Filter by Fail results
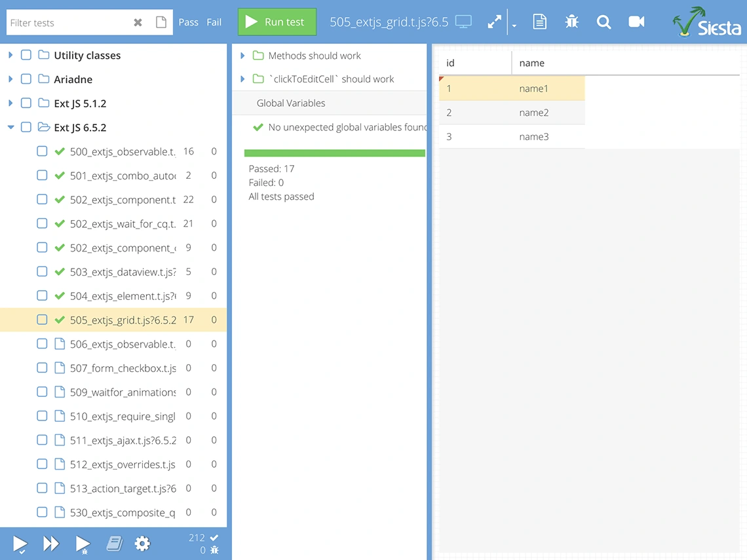 click(214, 22)
